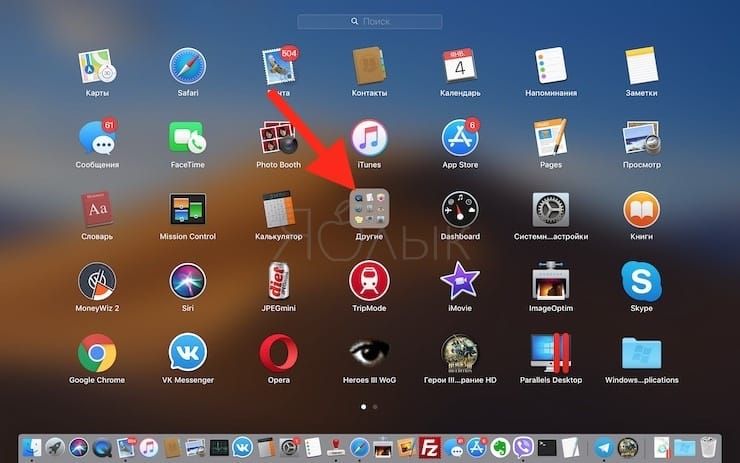This screenshot has height=463, width=740.
Task: Launch the Opera browser
Action: [x=278, y=353]
